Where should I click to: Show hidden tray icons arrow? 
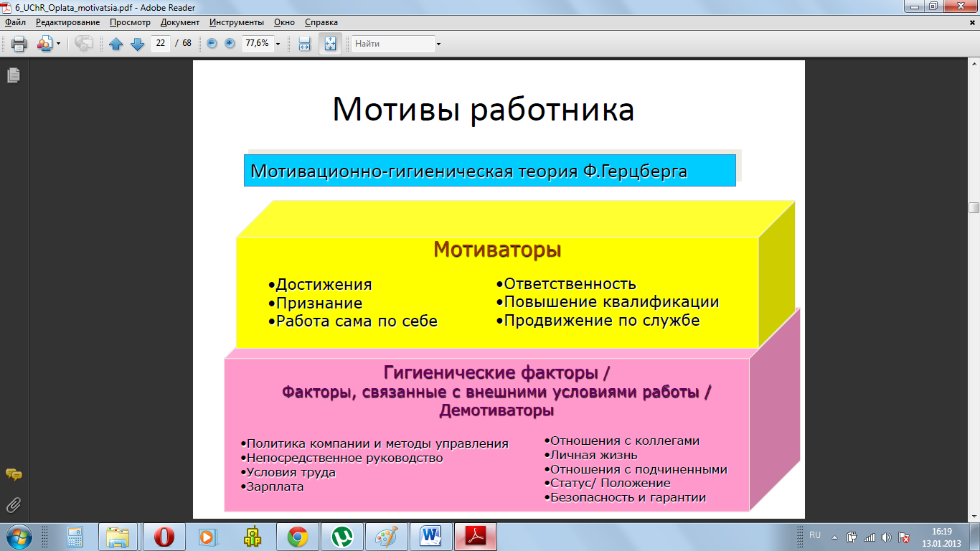[x=834, y=537]
